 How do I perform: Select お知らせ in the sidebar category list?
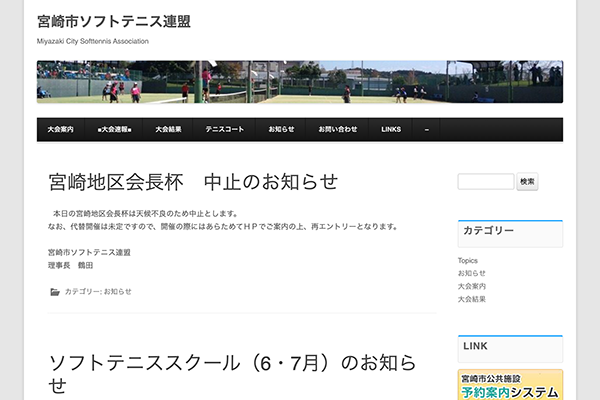[x=472, y=273]
